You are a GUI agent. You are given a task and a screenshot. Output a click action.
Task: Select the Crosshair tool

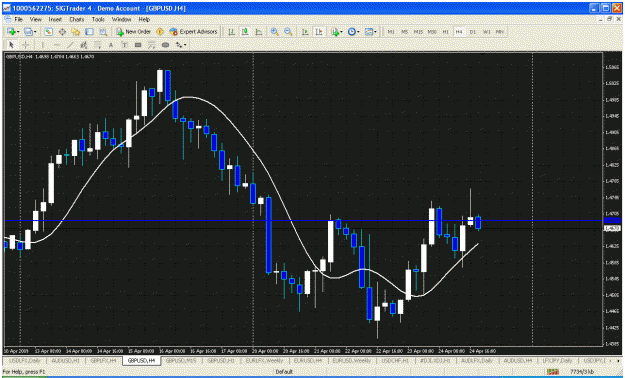click(25, 45)
